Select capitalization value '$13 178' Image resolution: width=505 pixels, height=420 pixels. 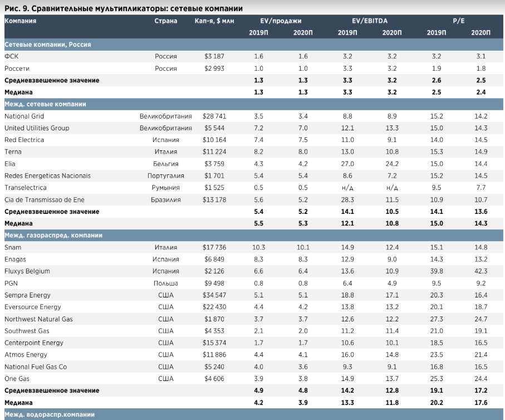[214, 199]
